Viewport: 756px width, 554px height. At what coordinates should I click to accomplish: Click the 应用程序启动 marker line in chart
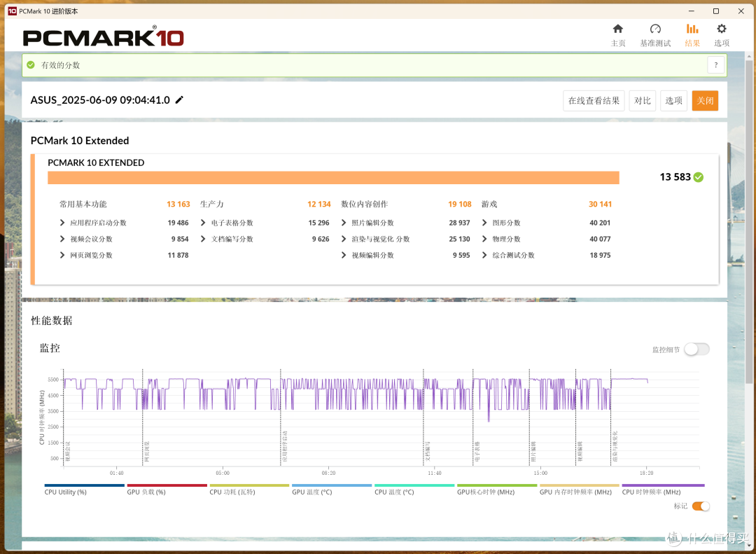281,418
